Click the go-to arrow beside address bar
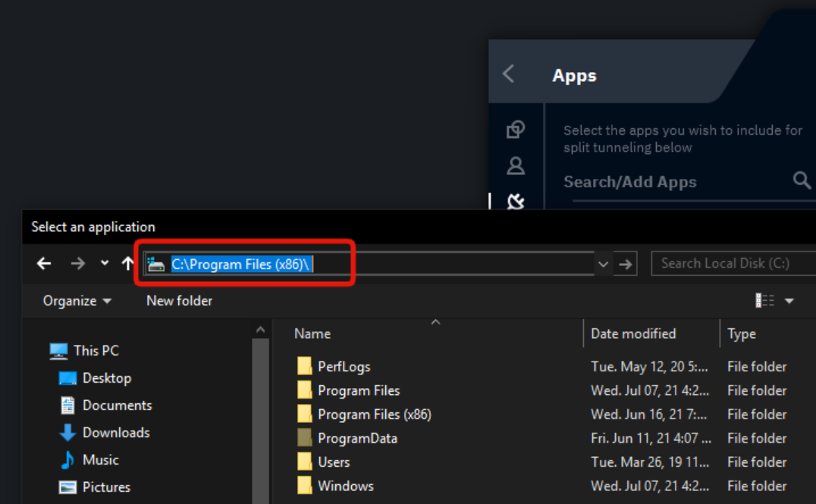The height and width of the screenshot is (504, 816). 626,264
